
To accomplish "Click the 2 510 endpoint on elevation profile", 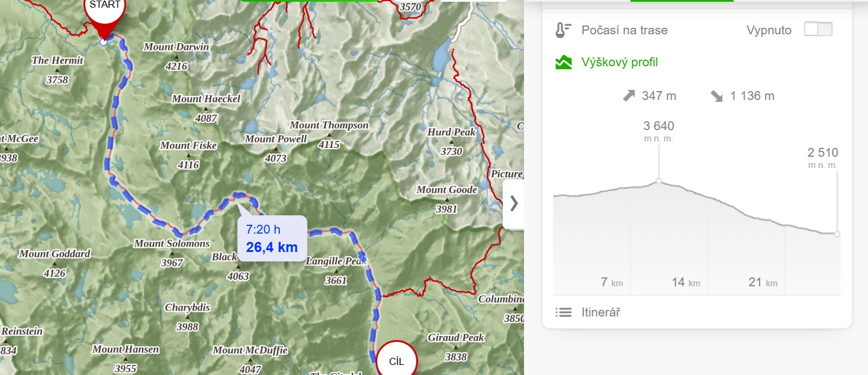I will (837, 234).
